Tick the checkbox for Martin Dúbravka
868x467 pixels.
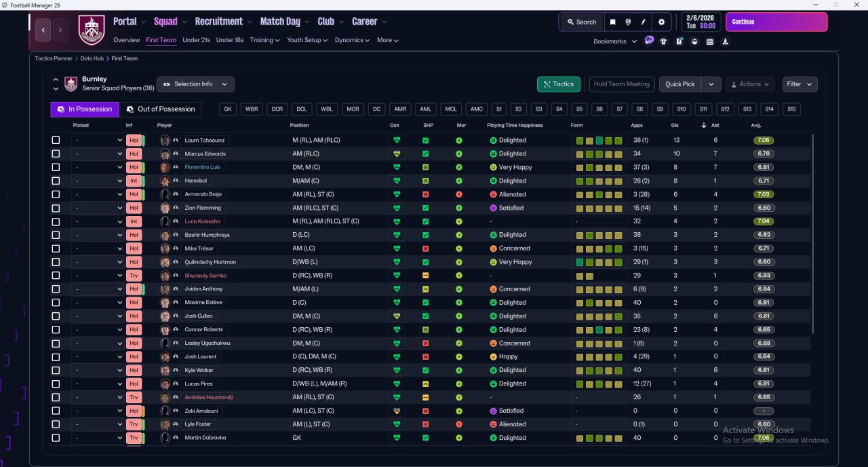pos(56,438)
